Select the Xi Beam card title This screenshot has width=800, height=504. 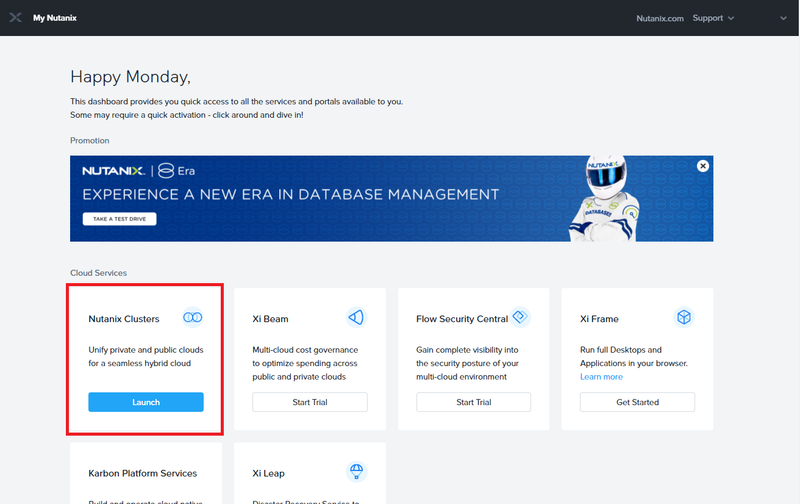click(270, 319)
